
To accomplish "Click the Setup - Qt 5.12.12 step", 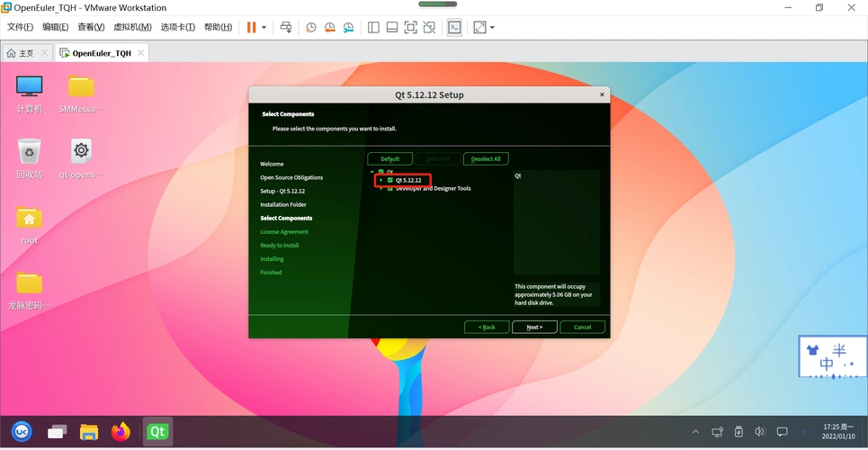I will [282, 191].
